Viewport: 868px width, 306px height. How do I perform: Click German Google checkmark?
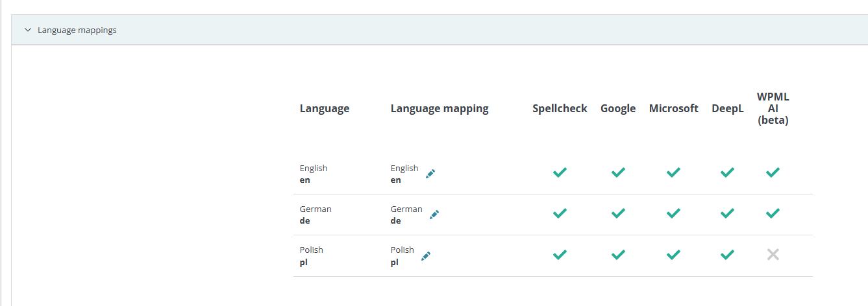coord(618,213)
